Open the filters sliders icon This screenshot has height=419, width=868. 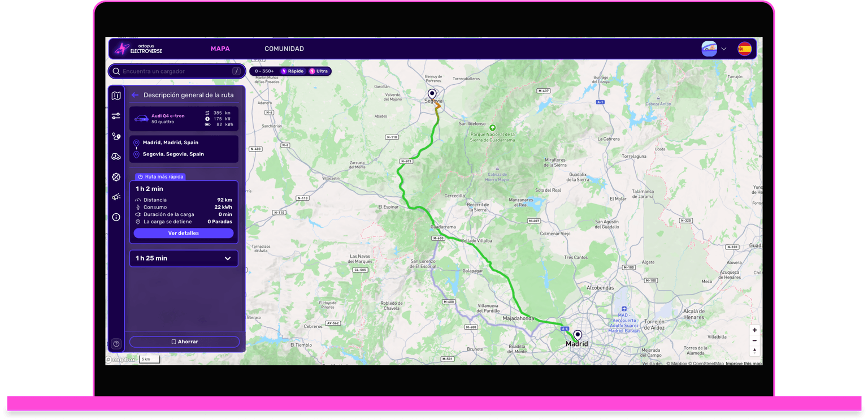(x=116, y=115)
